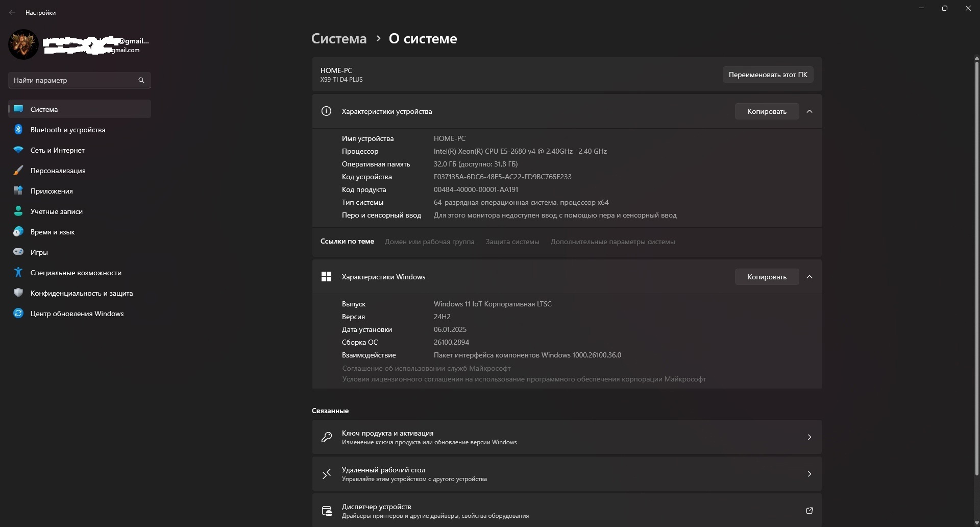Click the Диспетчер устройств device icon
Screen dimensions: 980x527
327,511
